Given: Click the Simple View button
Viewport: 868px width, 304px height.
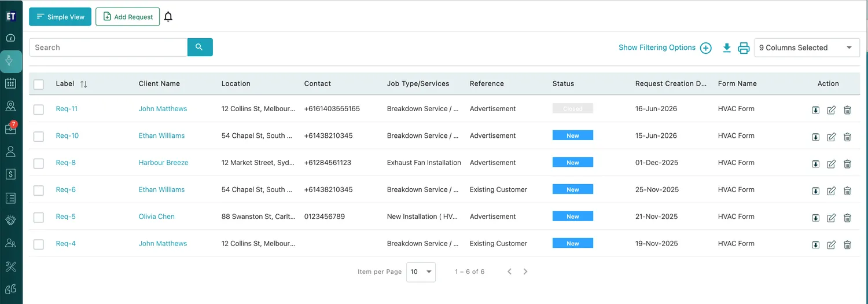Looking at the screenshot, I should [x=60, y=17].
